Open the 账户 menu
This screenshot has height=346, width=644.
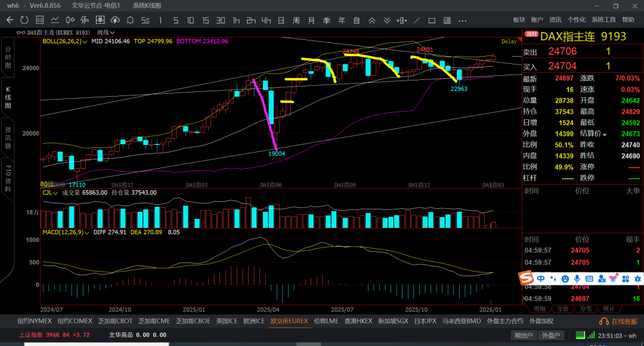pyautogui.click(x=537, y=20)
